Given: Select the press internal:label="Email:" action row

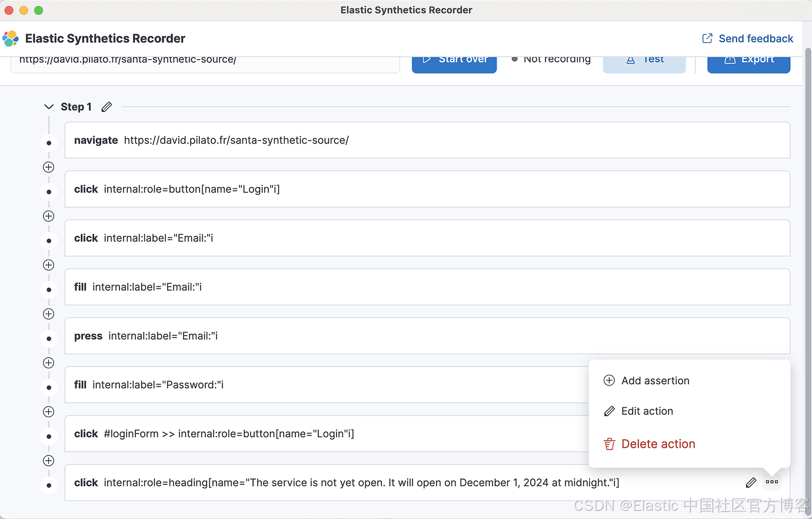Looking at the screenshot, I should (x=427, y=335).
